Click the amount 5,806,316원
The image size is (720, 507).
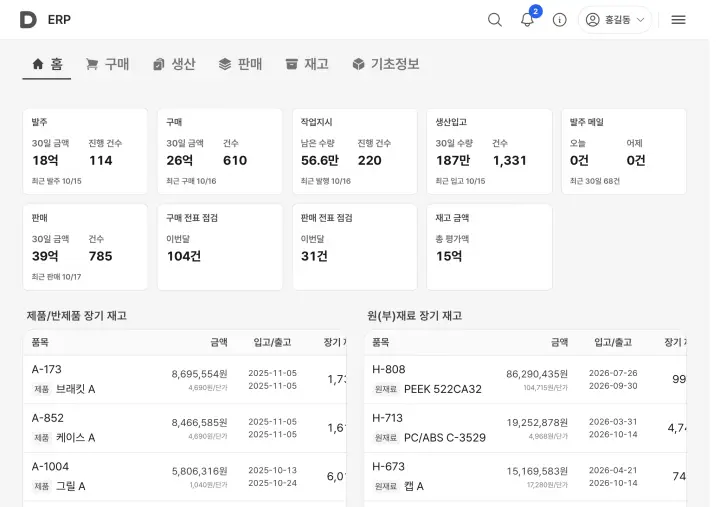pos(200,471)
